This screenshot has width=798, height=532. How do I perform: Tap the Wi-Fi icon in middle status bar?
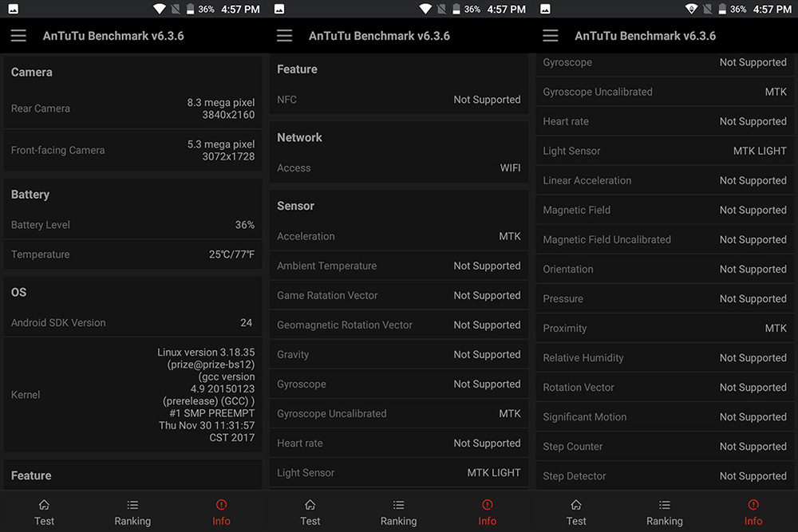pyautogui.click(x=425, y=9)
